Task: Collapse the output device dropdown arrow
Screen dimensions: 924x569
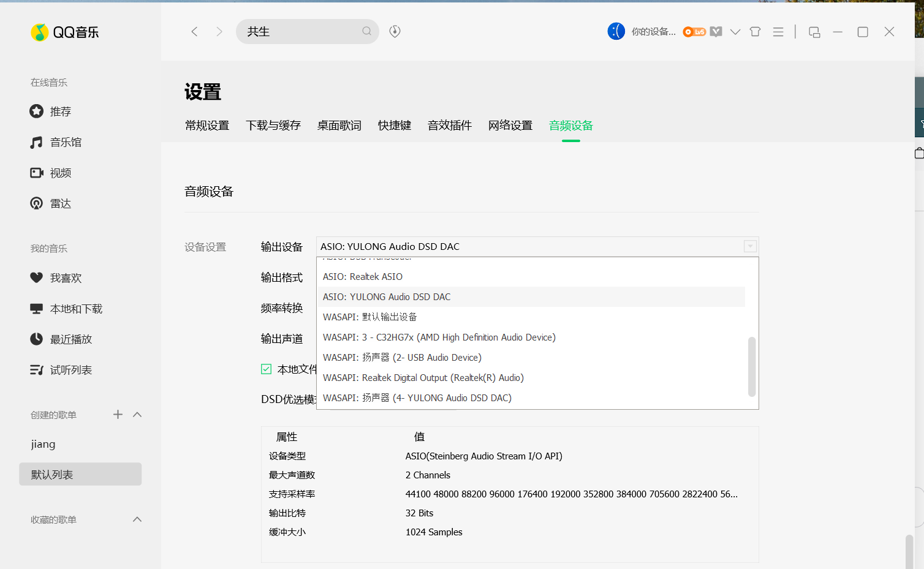Action: coord(750,246)
